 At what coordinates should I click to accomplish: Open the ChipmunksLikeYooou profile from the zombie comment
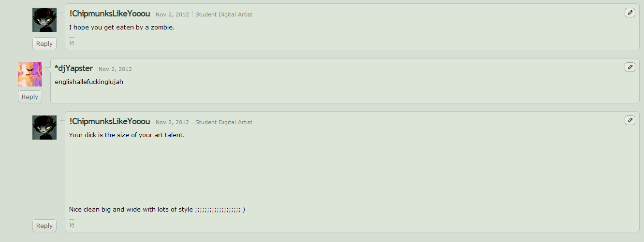(x=110, y=14)
